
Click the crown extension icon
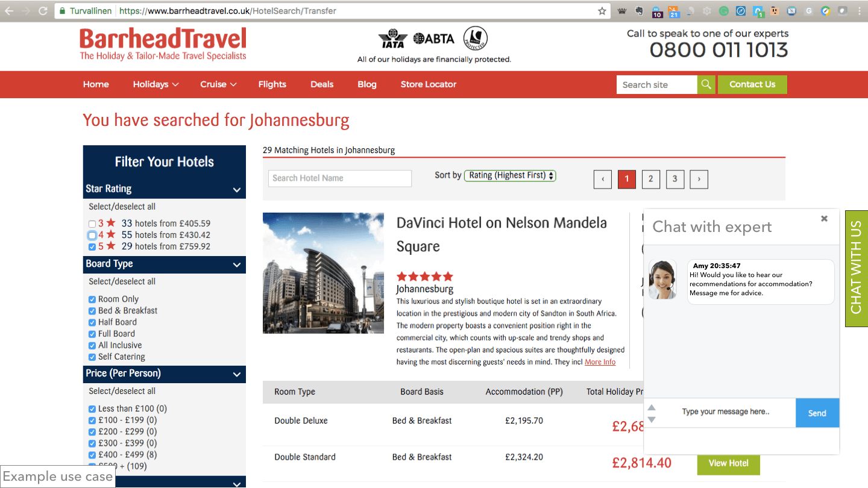pyautogui.click(x=623, y=11)
